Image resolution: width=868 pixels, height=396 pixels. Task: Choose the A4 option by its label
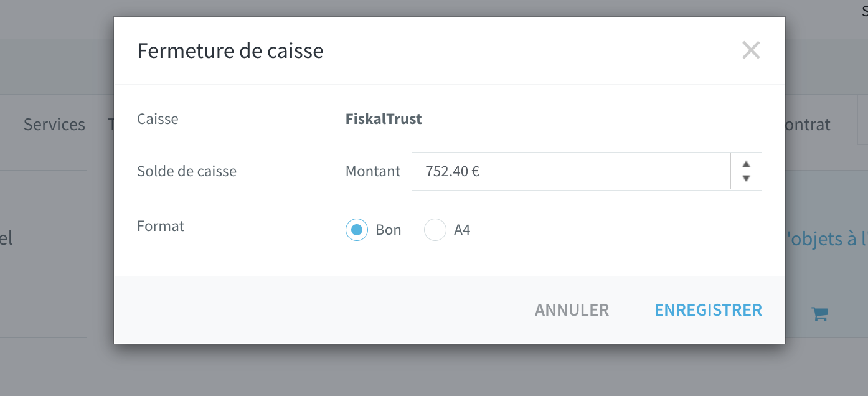(x=462, y=230)
